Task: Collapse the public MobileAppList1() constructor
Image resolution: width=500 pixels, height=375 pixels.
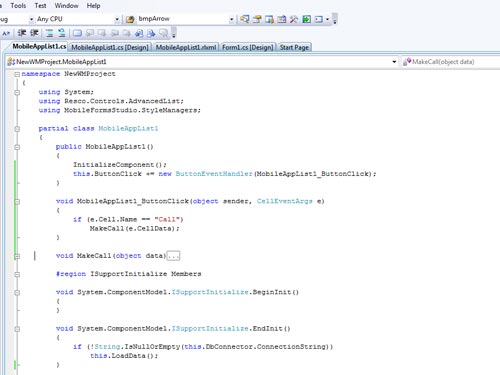Action: [x=17, y=147]
